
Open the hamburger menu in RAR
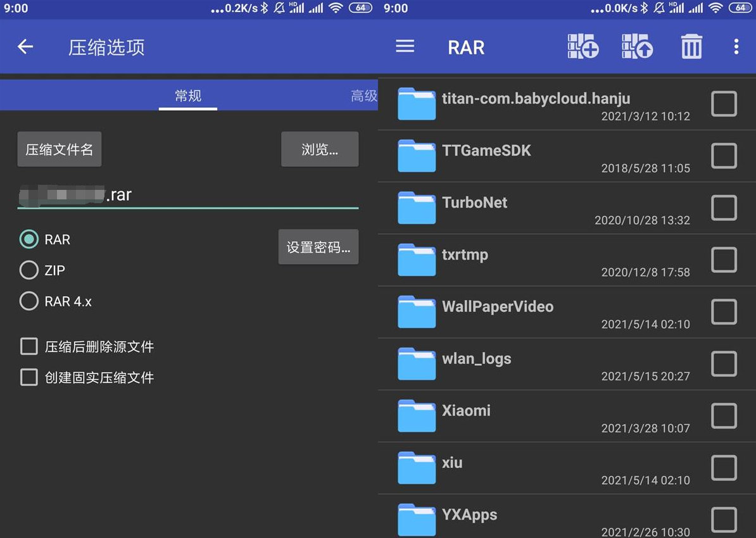coord(405,47)
